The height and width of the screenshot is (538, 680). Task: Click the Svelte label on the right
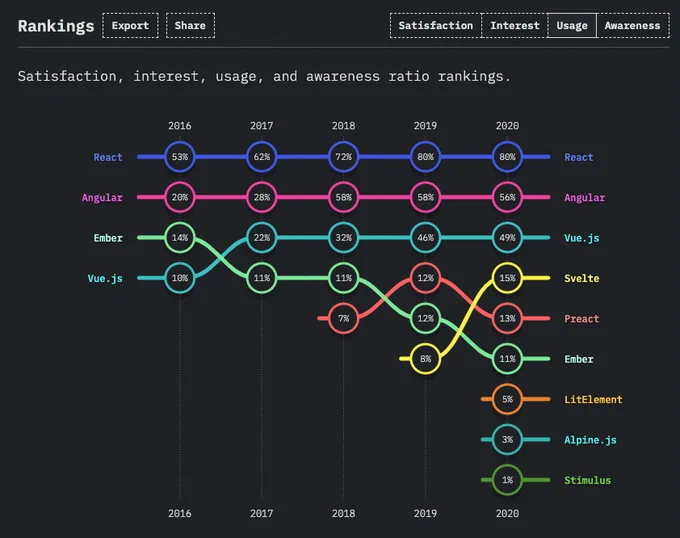(582, 278)
